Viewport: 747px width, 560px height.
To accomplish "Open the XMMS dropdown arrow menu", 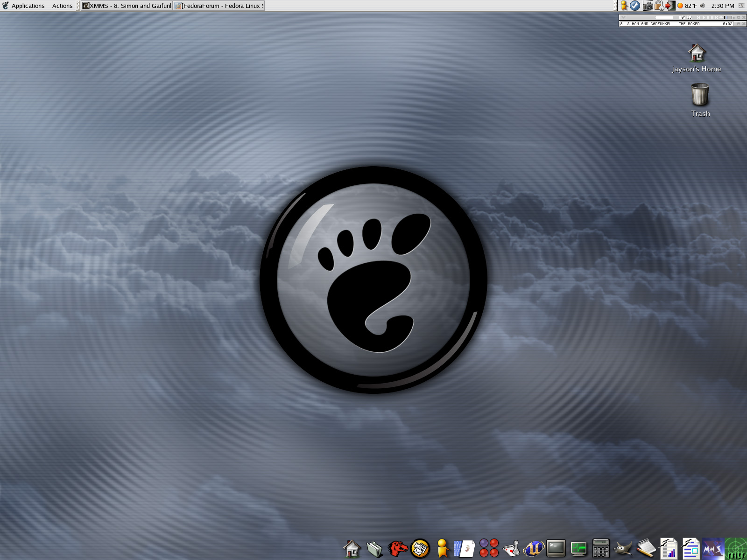I will coord(623,17).
